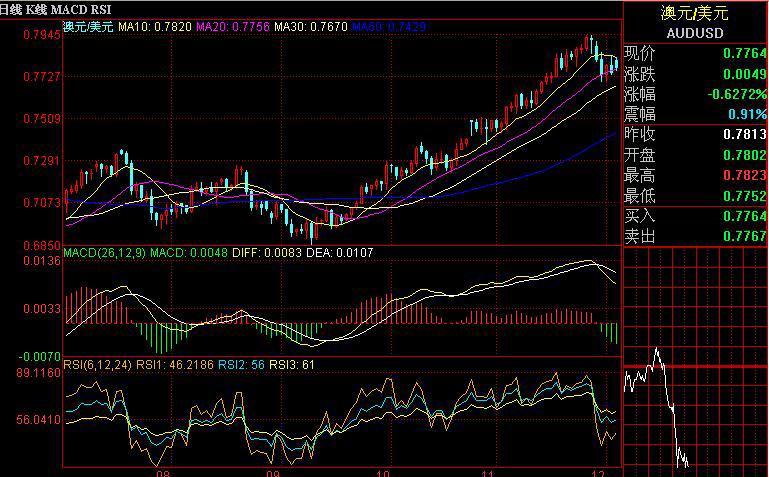Viewport: 769px width, 477px height.
Task: Click the 0.7073 price axis label
Action: tap(42, 202)
